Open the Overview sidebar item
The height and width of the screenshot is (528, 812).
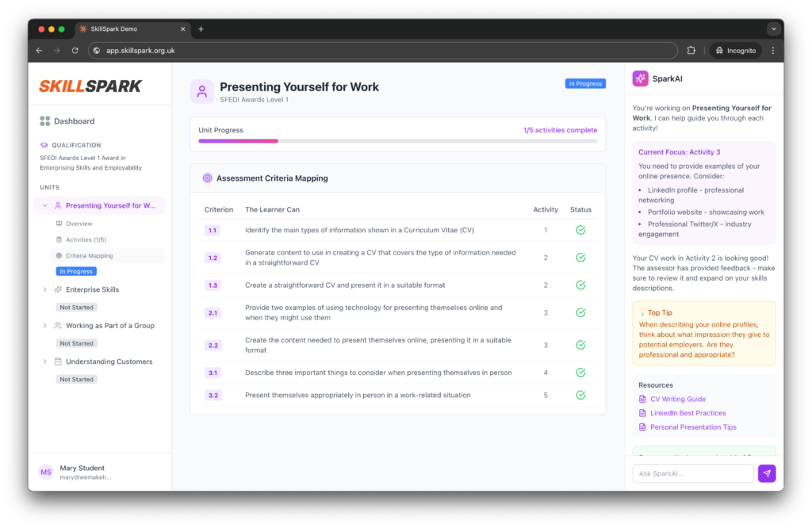coord(79,224)
